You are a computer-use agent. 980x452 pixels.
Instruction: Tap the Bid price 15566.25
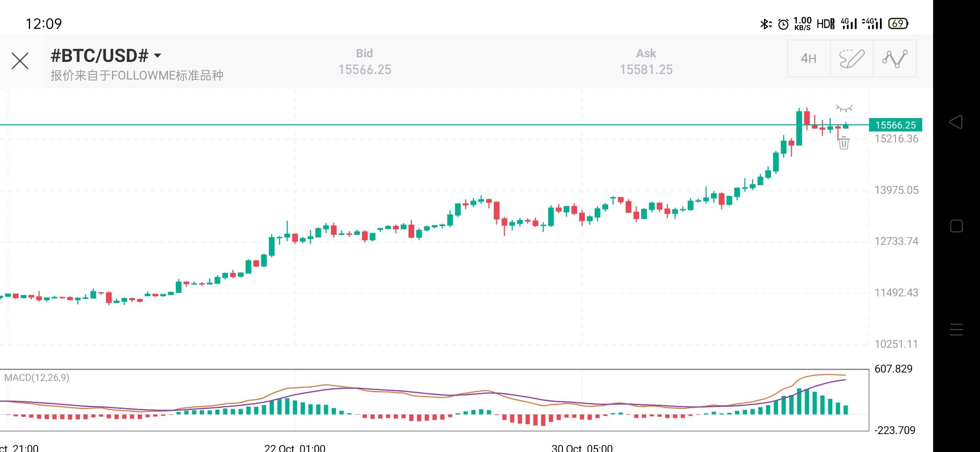364,69
